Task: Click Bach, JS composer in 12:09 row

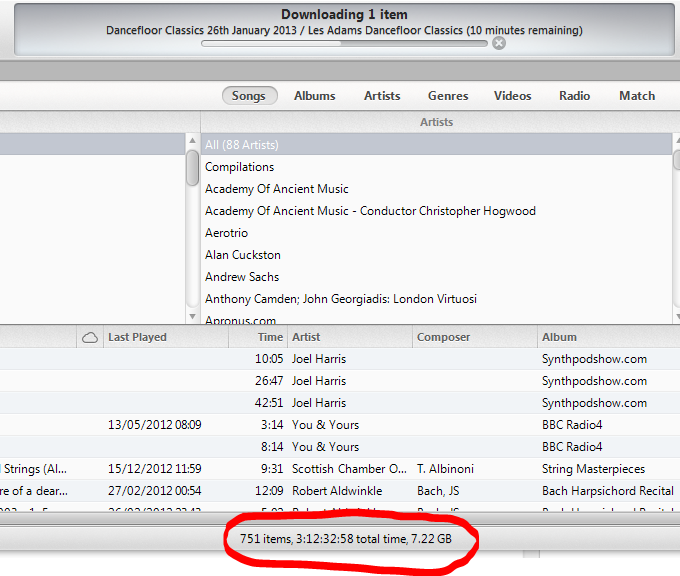Action: tap(438, 491)
